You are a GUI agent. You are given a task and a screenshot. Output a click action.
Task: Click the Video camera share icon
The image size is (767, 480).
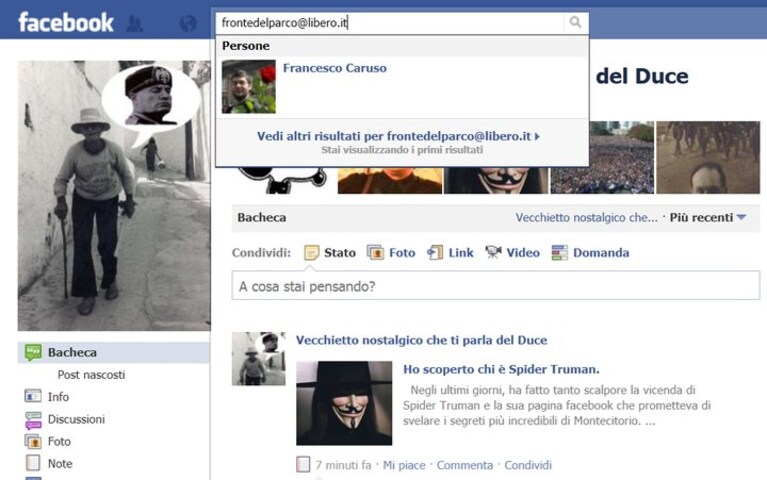click(493, 252)
